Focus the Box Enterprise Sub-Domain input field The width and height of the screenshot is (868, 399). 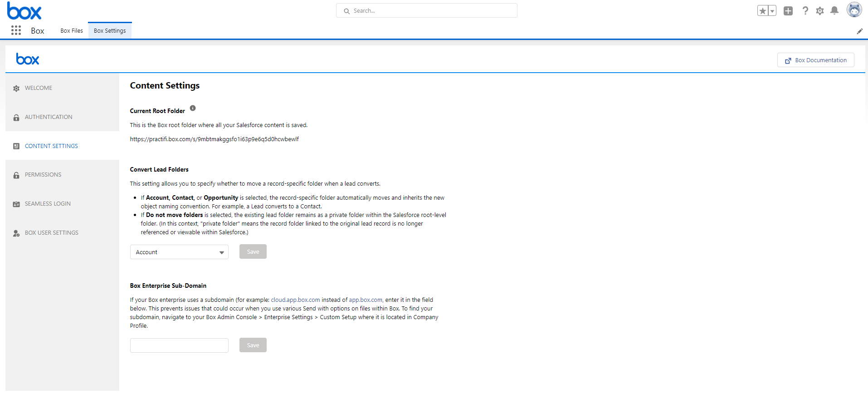coord(179,345)
